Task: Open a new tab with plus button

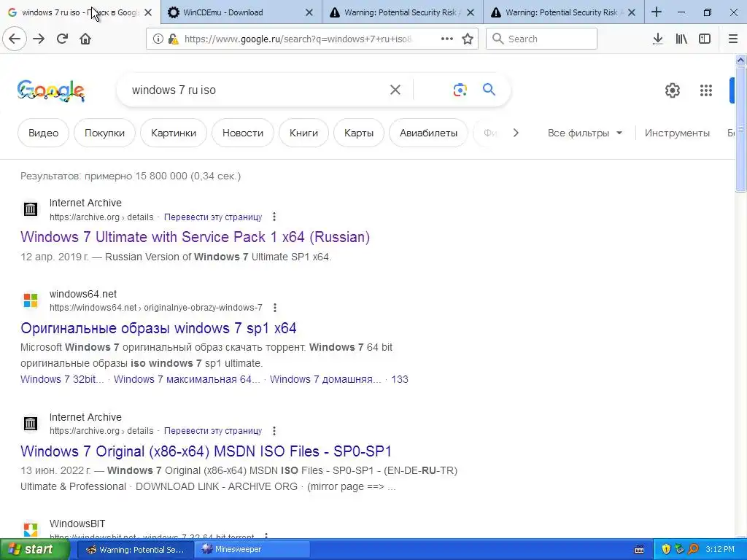Action: click(657, 12)
